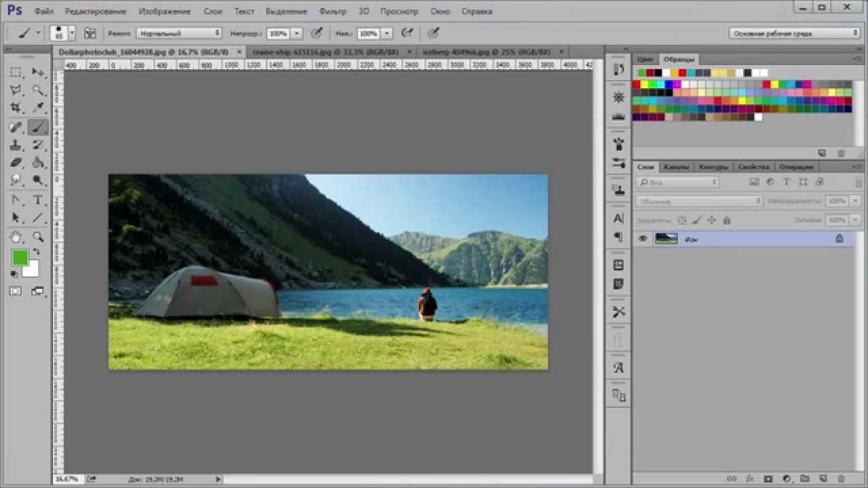
Task: Select the Dodge tool
Action: click(39, 180)
